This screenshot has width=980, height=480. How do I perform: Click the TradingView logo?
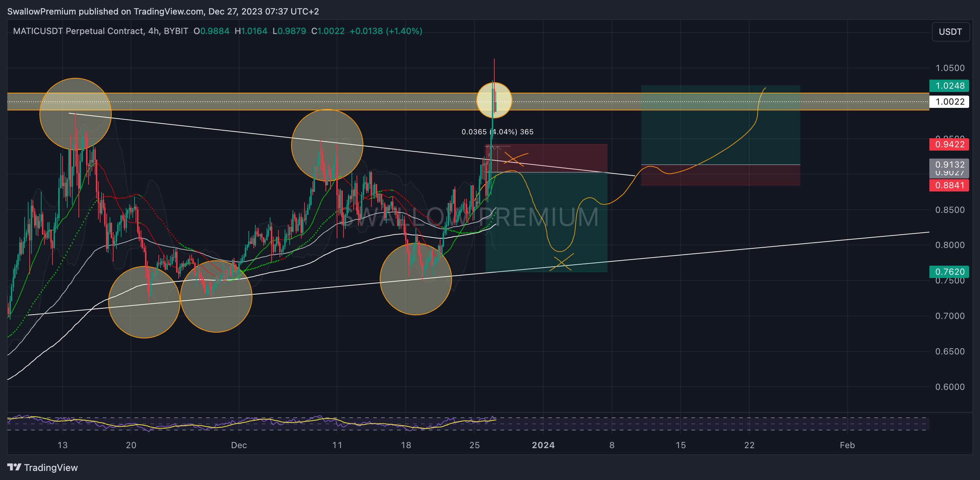click(x=42, y=467)
